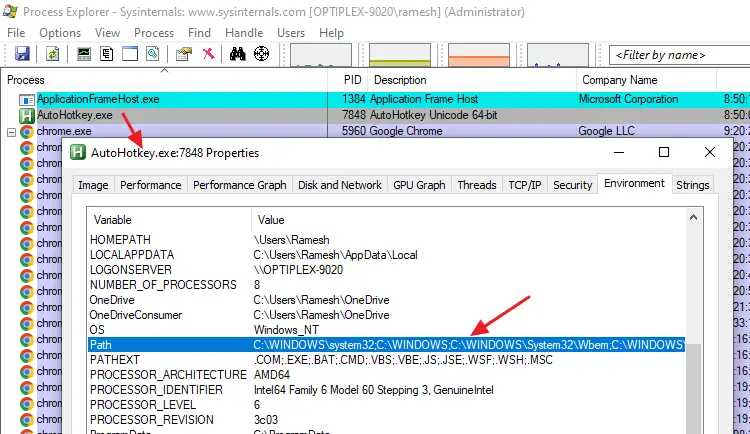The image size is (750, 434).
Task: Open the File menu
Action: [16, 33]
